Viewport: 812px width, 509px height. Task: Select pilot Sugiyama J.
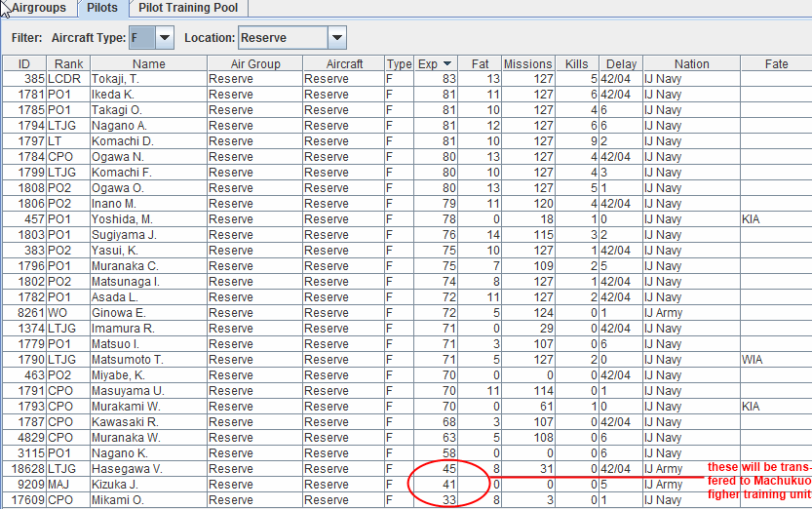148,235
